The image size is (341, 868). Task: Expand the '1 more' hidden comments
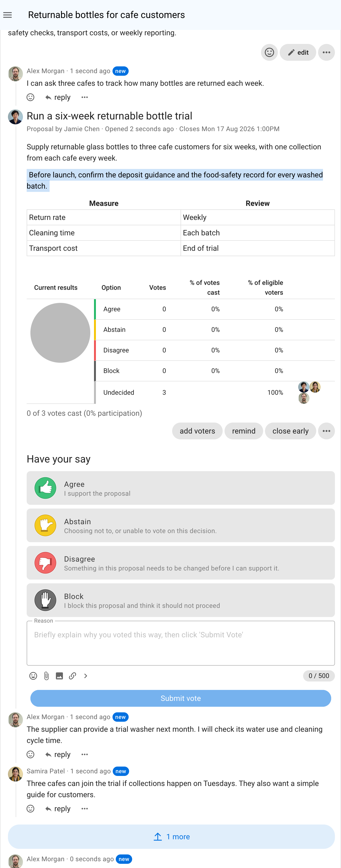171,837
